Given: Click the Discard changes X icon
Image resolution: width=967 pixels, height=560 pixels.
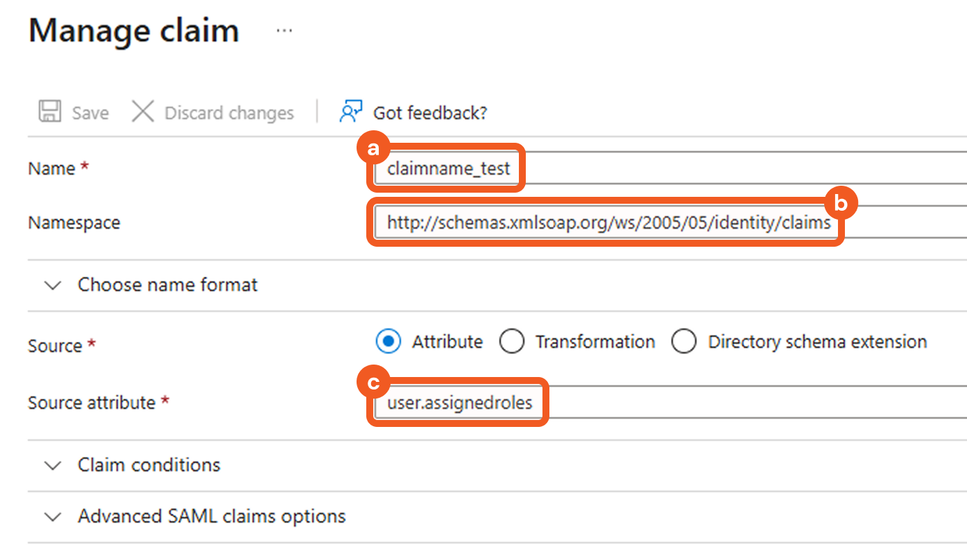Looking at the screenshot, I should 143,112.
